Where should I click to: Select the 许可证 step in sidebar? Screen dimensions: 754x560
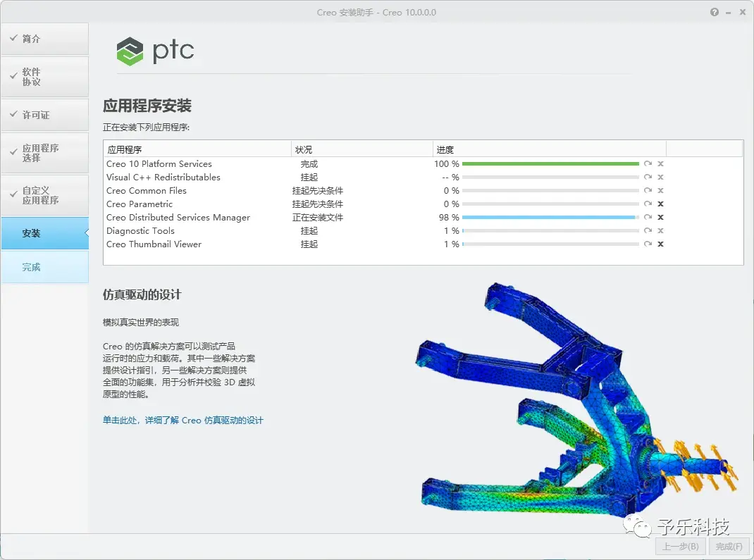click(44, 115)
